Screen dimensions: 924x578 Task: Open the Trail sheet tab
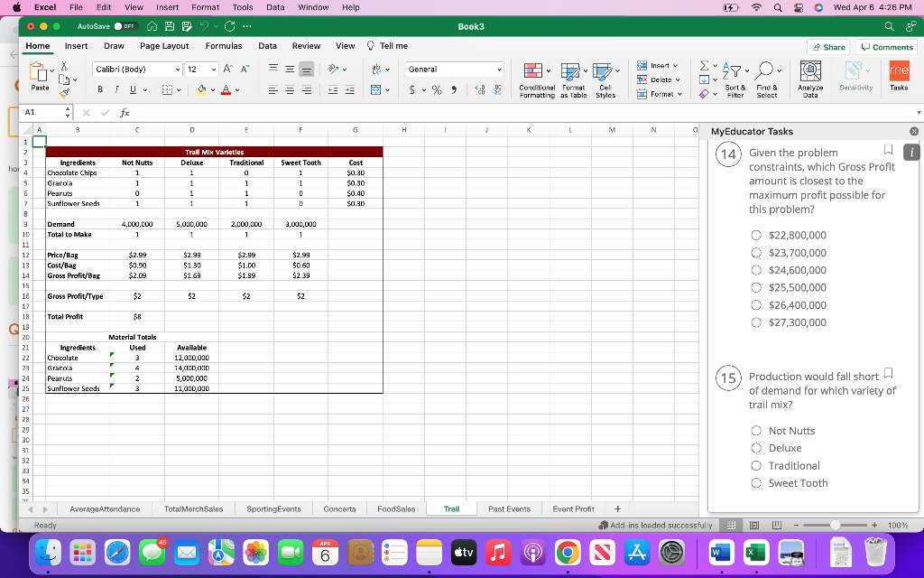coord(450,508)
